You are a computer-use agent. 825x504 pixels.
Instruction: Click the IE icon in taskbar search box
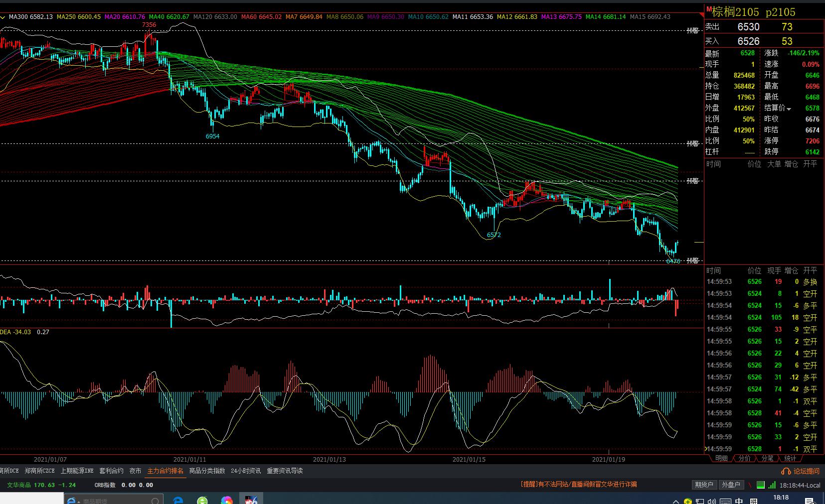[71, 501]
